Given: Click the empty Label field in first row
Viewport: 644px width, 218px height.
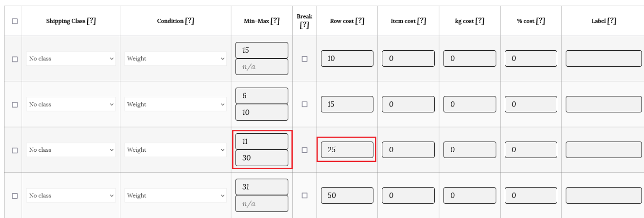Looking at the screenshot, I should (x=603, y=59).
